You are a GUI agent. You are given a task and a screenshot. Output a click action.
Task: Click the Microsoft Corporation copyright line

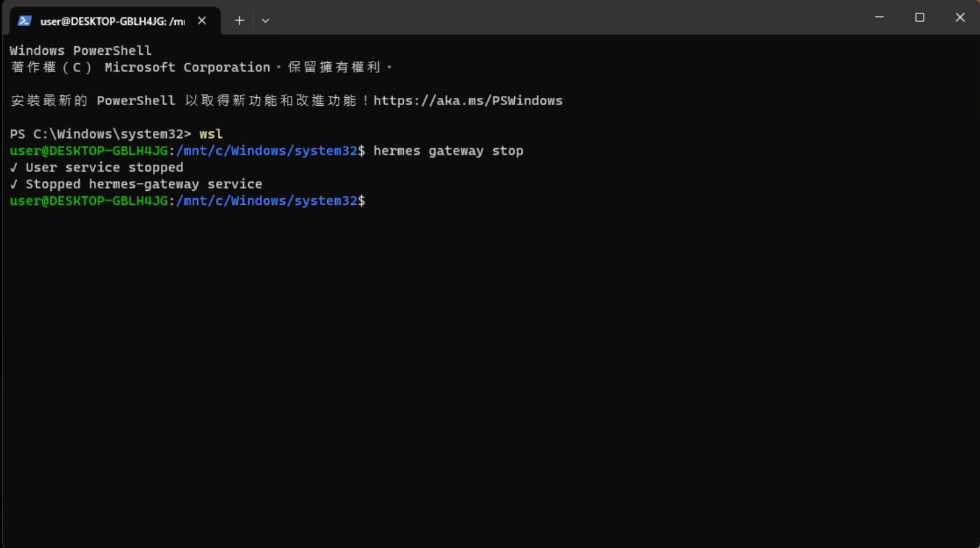[201, 67]
